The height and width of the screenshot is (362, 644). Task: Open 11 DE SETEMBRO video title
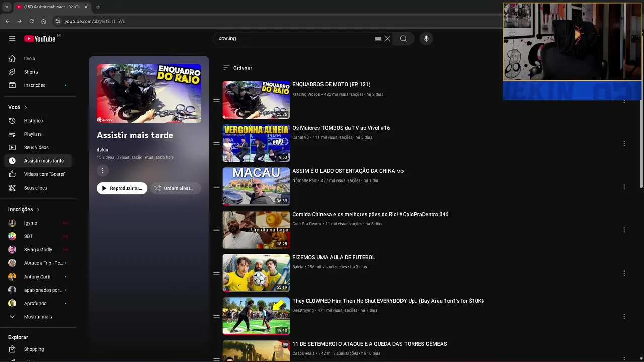[x=369, y=344]
